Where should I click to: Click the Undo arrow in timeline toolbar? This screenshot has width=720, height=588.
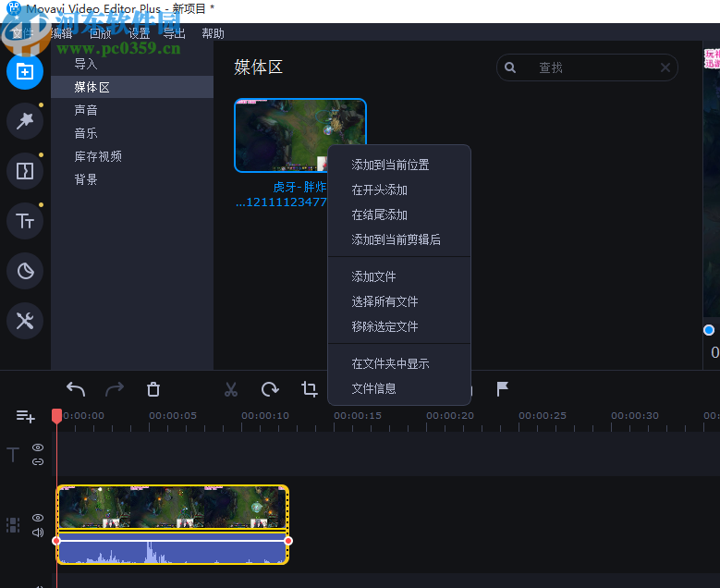coord(76,389)
